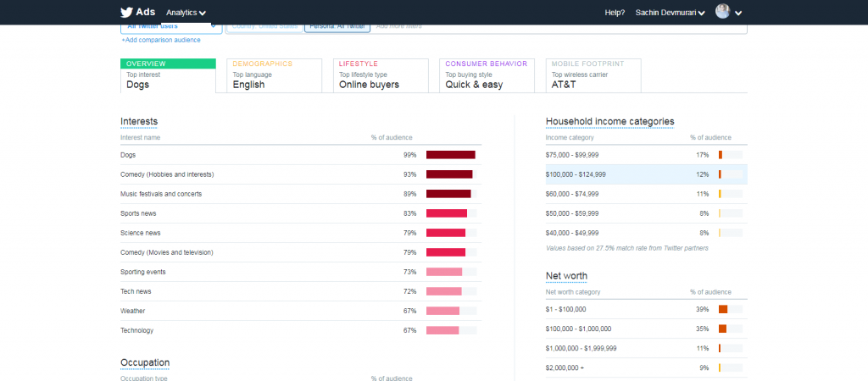
Task: Select Music festivals and concerts row
Action: [301, 194]
